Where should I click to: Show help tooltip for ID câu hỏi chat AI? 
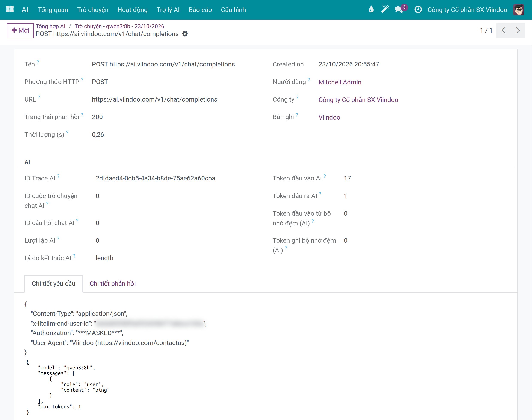tap(77, 221)
